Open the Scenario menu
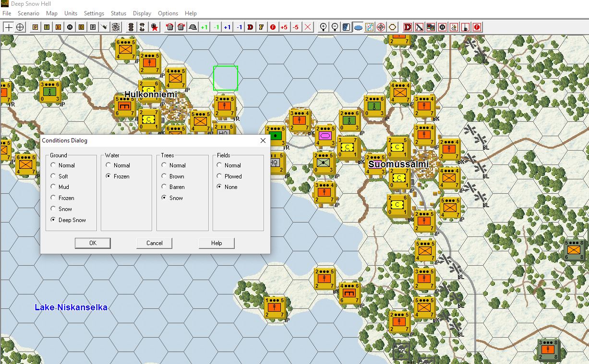This screenshot has width=589, height=364. tap(28, 13)
